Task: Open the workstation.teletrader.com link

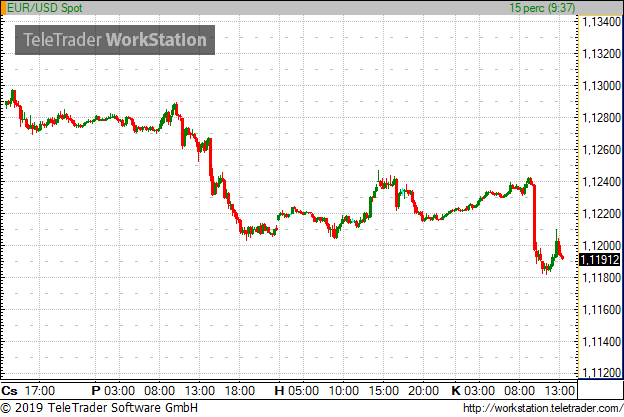Action: pos(543,408)
